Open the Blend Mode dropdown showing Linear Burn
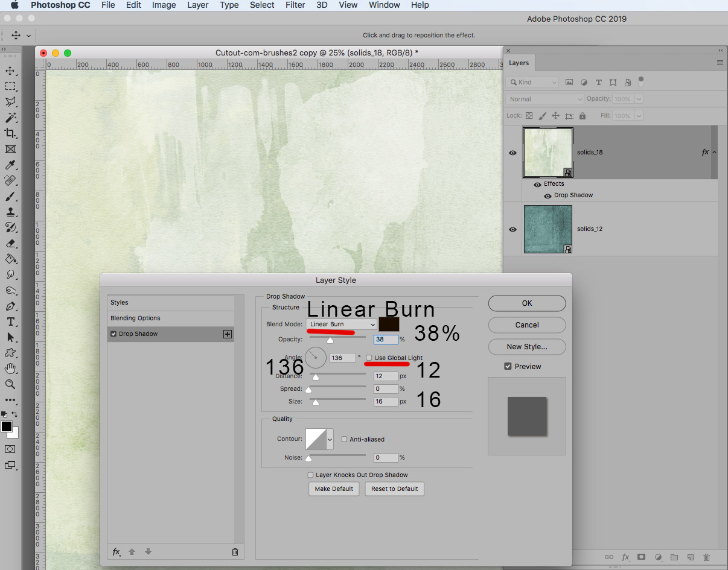 [x=342, y=325]
